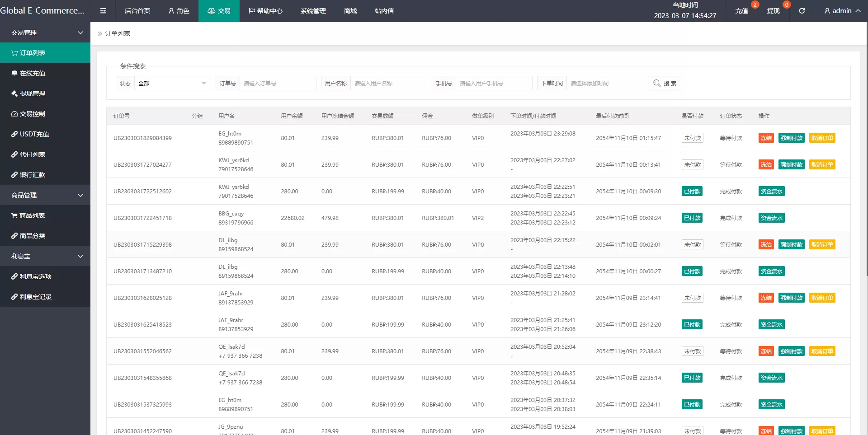The width and height of the screenshot is (868, 435).
Task: Open the 系统管理 top menu
Action: click(313, 11)
